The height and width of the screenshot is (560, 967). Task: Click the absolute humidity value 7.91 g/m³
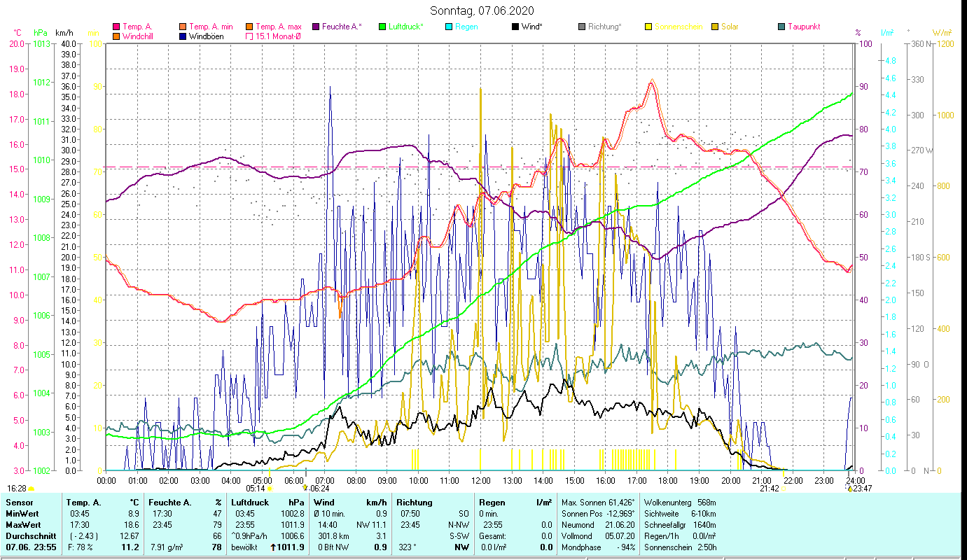(x=168, y=547)
